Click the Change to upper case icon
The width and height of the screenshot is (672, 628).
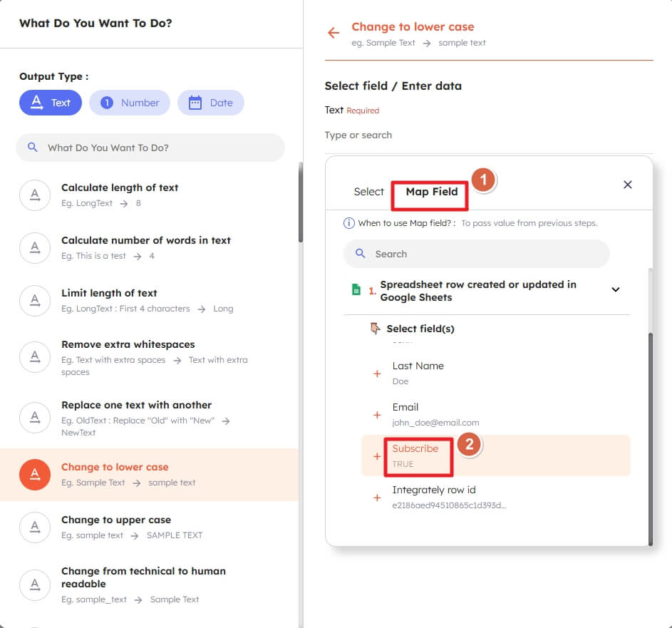pos(34,527)
